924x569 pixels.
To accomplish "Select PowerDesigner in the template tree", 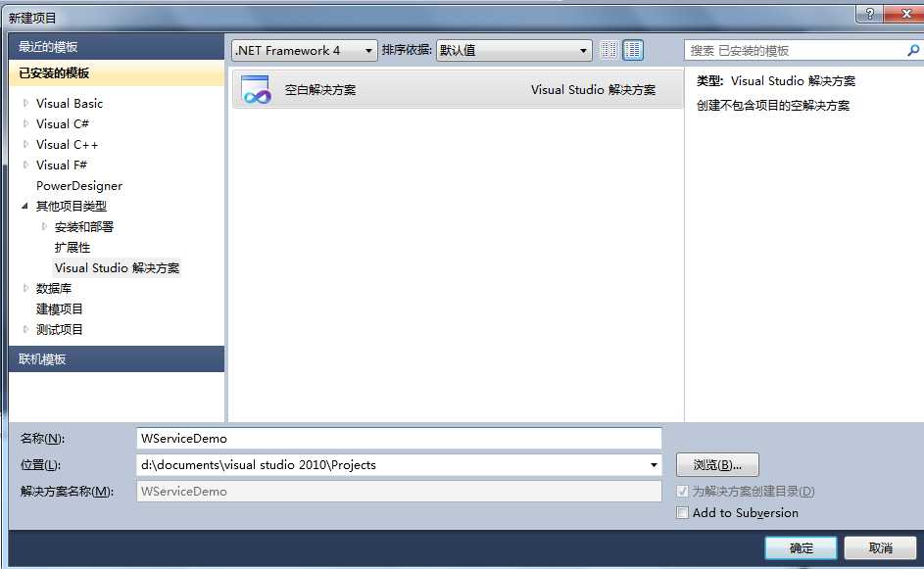I will pyautogui.click(x=79, y=185).
